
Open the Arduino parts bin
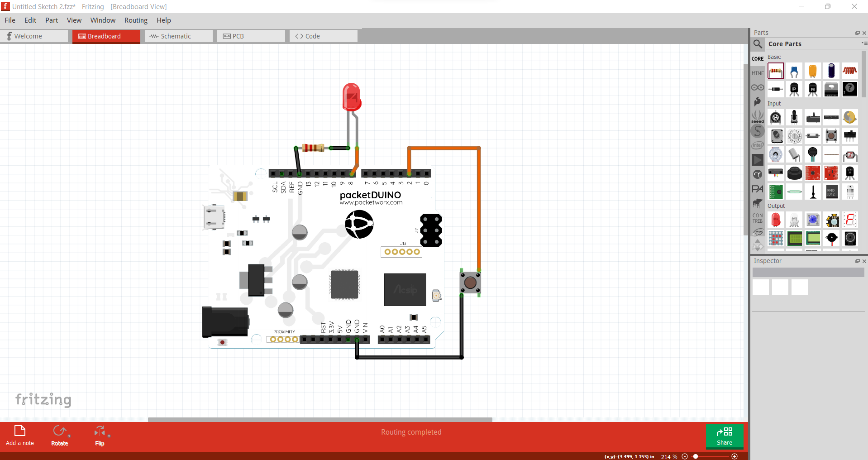pos(758,87)
